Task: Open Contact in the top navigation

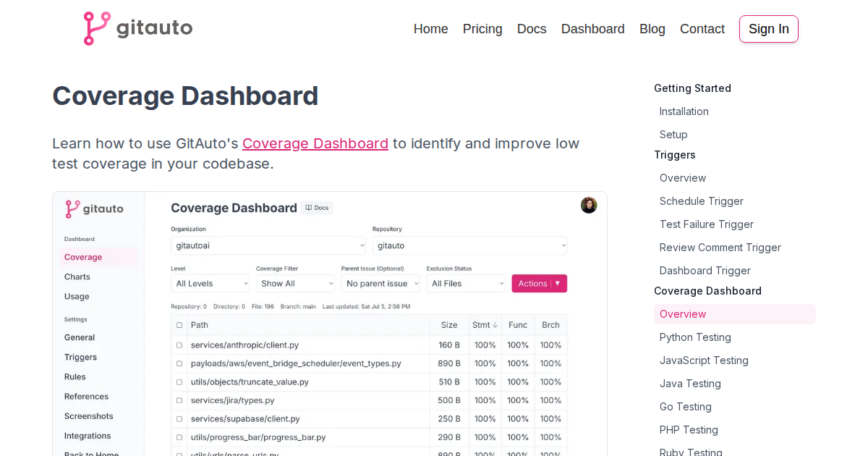Action: coord(702,29)
